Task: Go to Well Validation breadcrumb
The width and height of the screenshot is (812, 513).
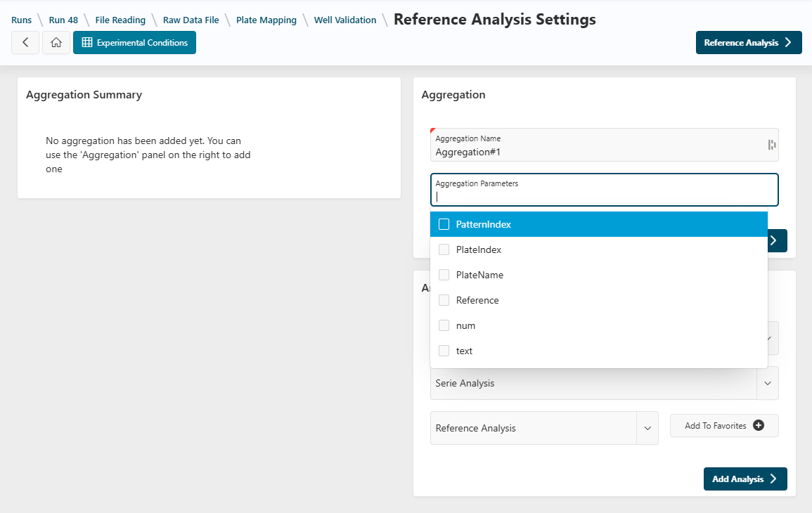Action: [345, 20]
